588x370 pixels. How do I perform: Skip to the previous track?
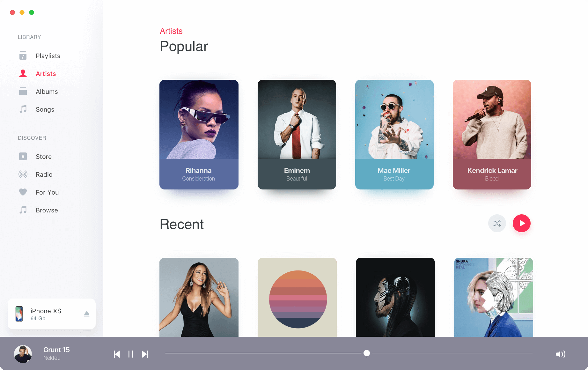coord(117,354)
